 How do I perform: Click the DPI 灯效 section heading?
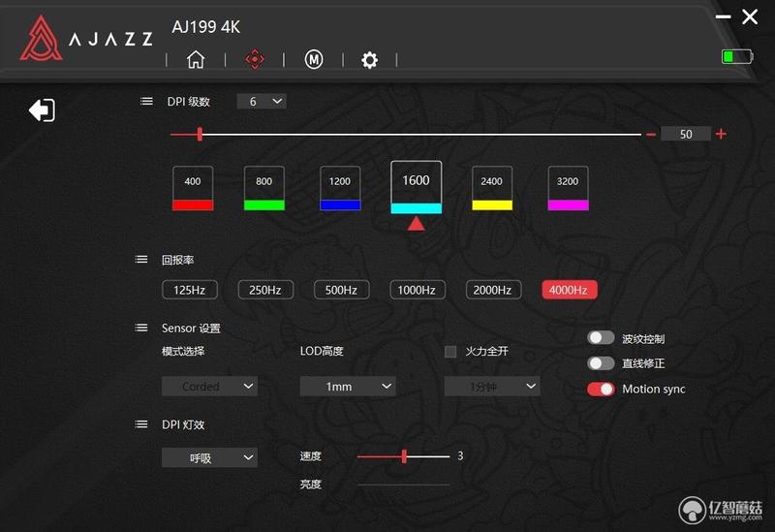(x=183, y=424)
